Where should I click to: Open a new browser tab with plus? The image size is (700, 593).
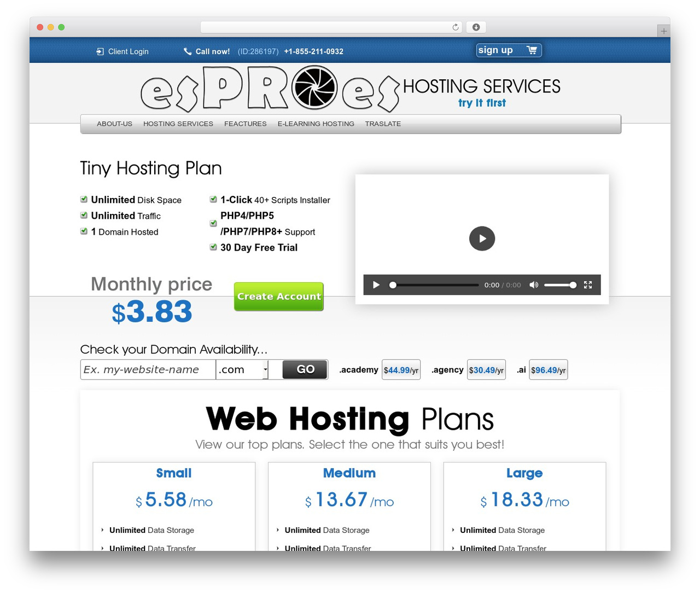coord(663,31)
